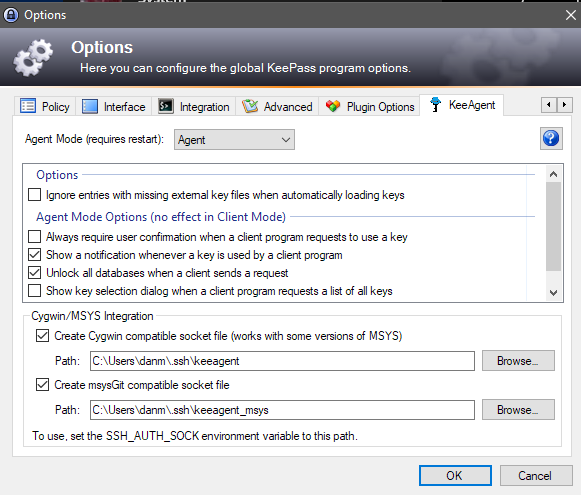581x495 pixels.
Task: Click the Advanced tab checklist icon
Action: point(250,106)
